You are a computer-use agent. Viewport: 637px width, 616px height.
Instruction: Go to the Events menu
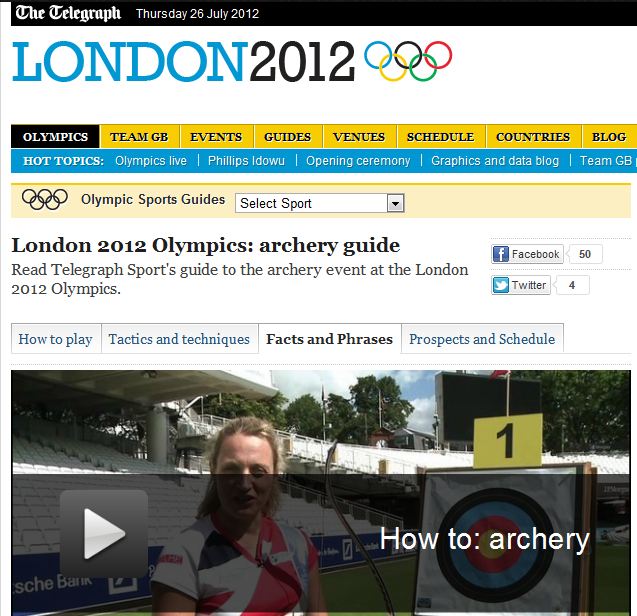coord(216,137)
